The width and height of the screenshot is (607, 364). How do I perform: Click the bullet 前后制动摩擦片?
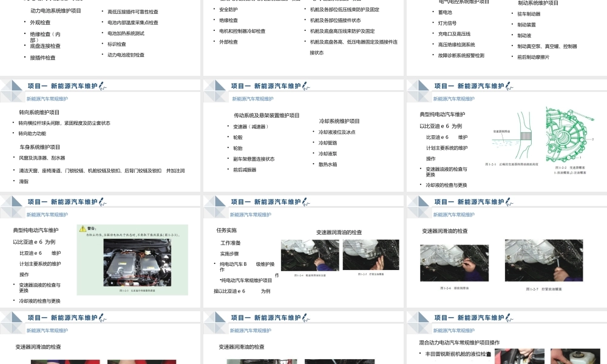point(533,57)
